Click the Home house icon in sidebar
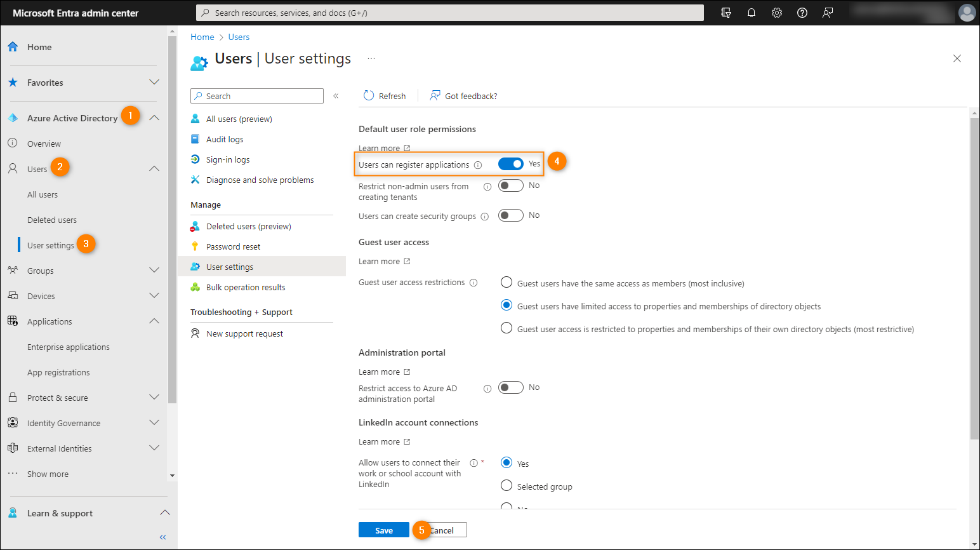This screenshot has width=980, height=550. [13, 47]
